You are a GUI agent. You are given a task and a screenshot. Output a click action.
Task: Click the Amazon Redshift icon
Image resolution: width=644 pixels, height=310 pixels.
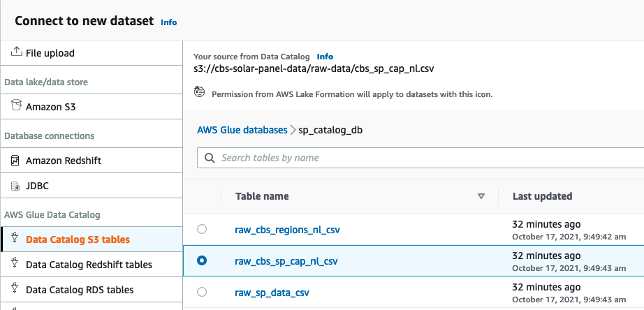17,161
